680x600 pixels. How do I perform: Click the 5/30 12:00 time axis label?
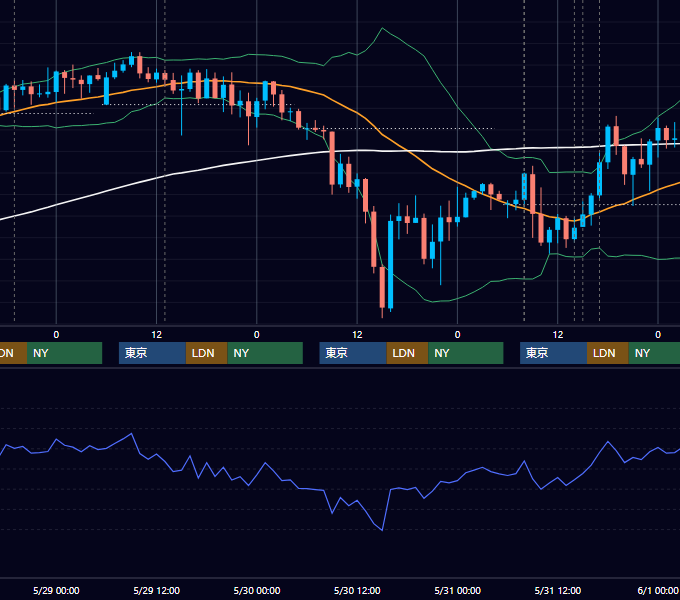click(357, 590)
